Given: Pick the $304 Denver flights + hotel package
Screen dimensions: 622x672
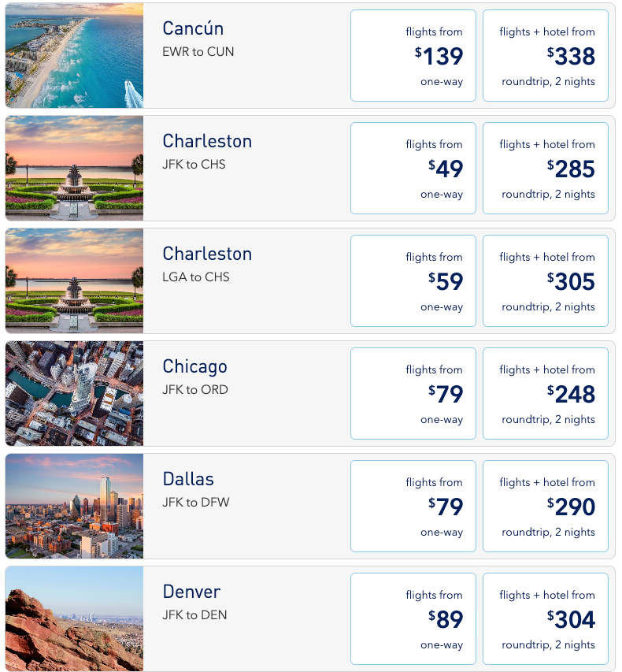Looking at the screenshot, I should pyautogui.click(x=546, y=619).
